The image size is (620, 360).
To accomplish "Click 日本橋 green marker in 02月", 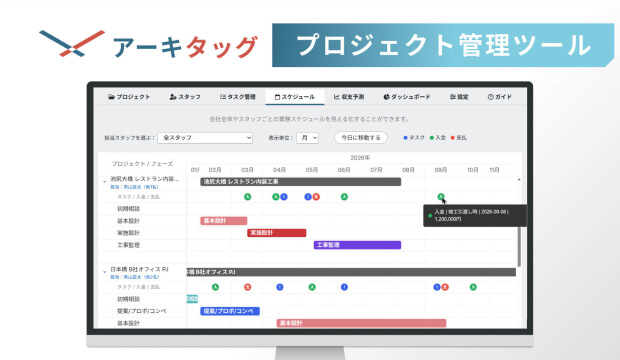I will pos(215,287).
